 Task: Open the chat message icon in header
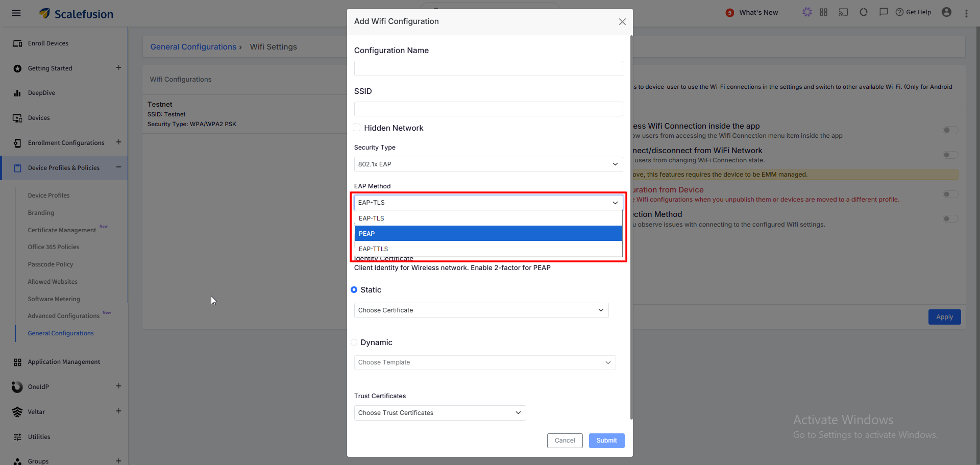[884, 12]
